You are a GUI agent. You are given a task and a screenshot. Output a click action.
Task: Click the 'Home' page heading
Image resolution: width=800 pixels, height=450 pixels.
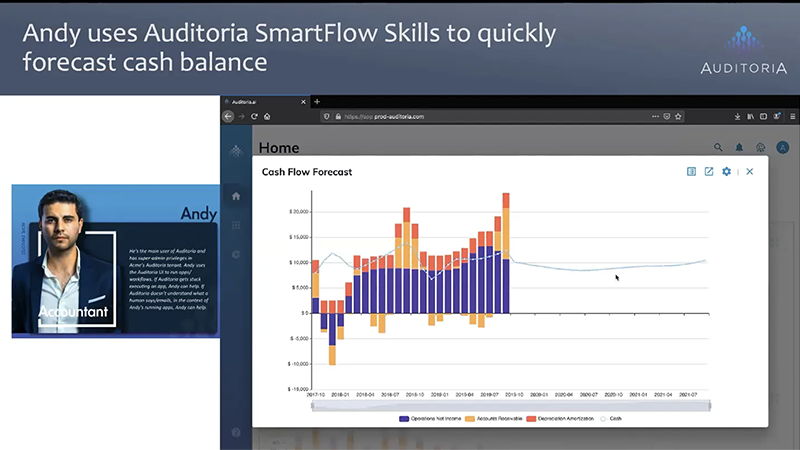click(x=279, y=148)
